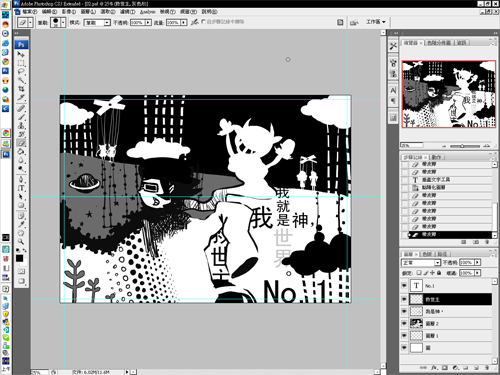Viewport: 500px width, 375px height.
Task: Select the Slice tool
Action: [21, 98]
